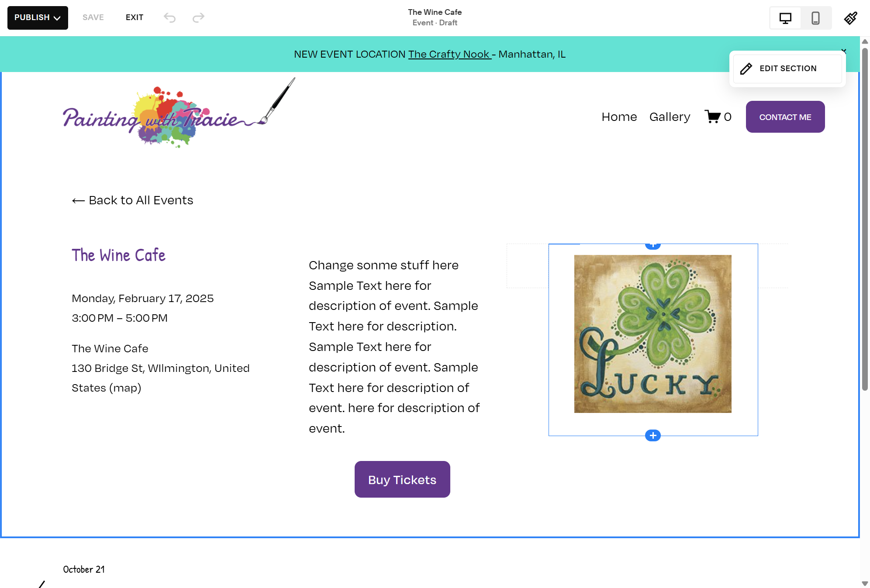Viewport: 870px width, 588px height.
Task: Redo the last change
Action: (x=198, y=17)
